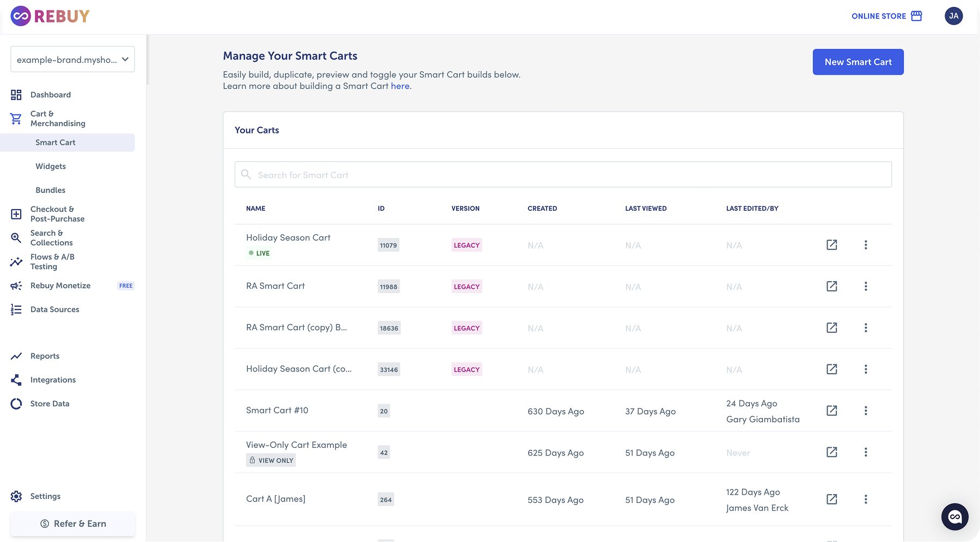Click the Flows & A/B Testing icon
This screenshot has width=980, height=542.
coord(16,261)
